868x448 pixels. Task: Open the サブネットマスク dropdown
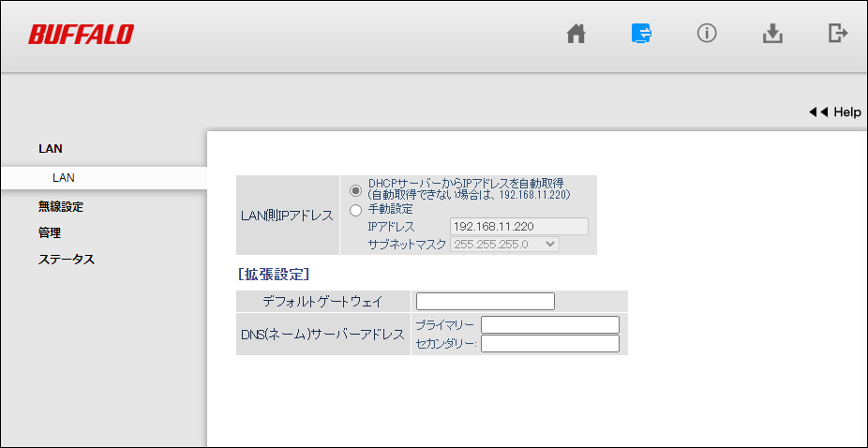(505, 244)
